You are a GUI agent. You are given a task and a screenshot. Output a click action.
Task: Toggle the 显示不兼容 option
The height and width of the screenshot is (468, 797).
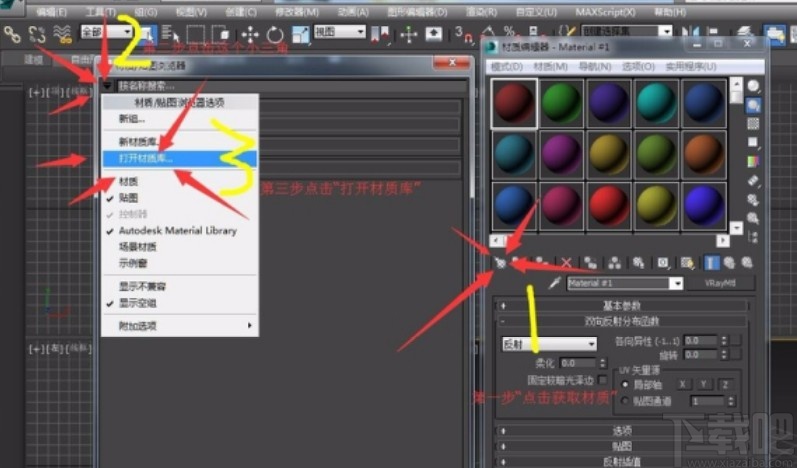point(142,287)
